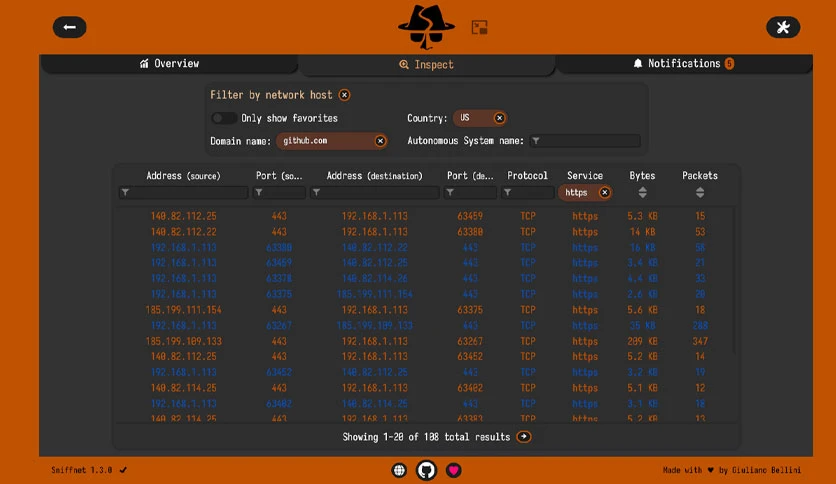The image size is (836, 484).
Task: Click the Protocol filter field
Action: point(527,192)
